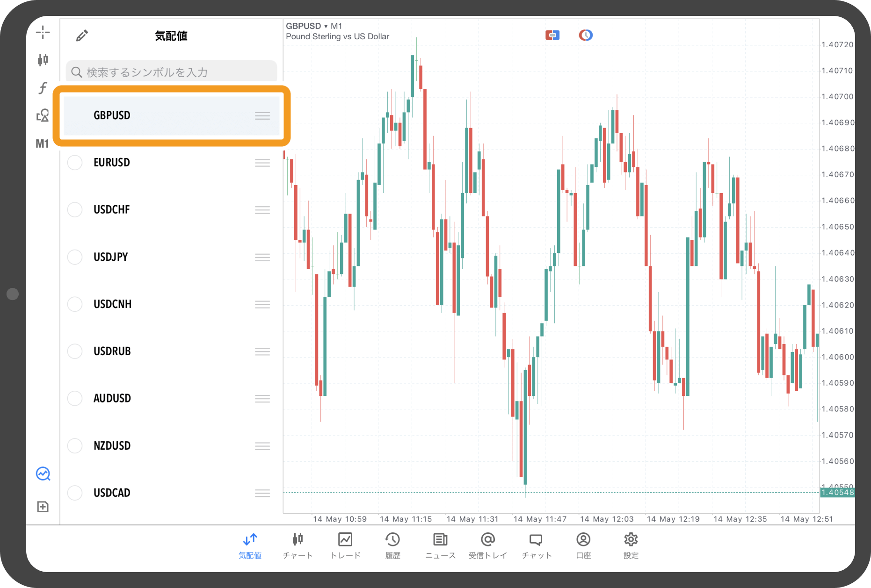871x588 pixels.
Task: Expand the GBPUSD symbol dropdown on chart
Action: (x=306, y=26)
